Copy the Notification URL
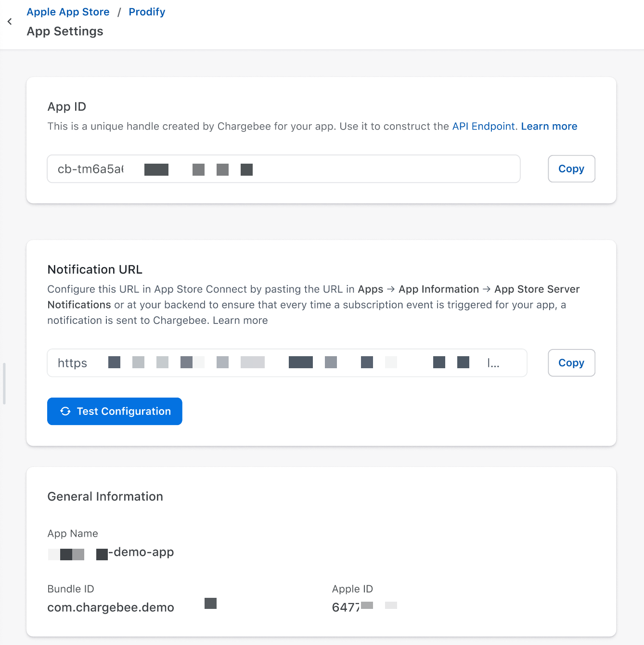Screen dimensions: 644x645 (571, 363)
